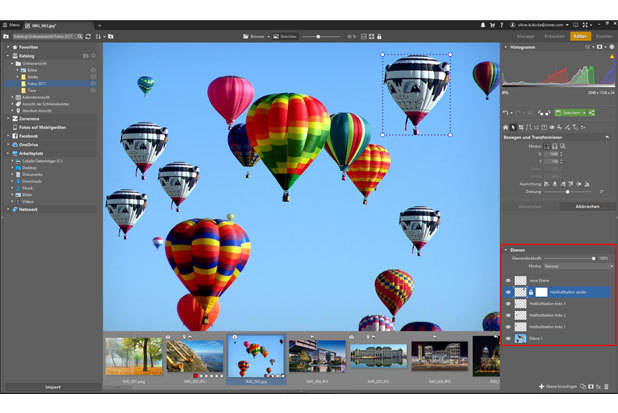Hide the Ebene 1 layer via eye icon
This screenshot has height=413, width=618.
[x=508, y=339]
